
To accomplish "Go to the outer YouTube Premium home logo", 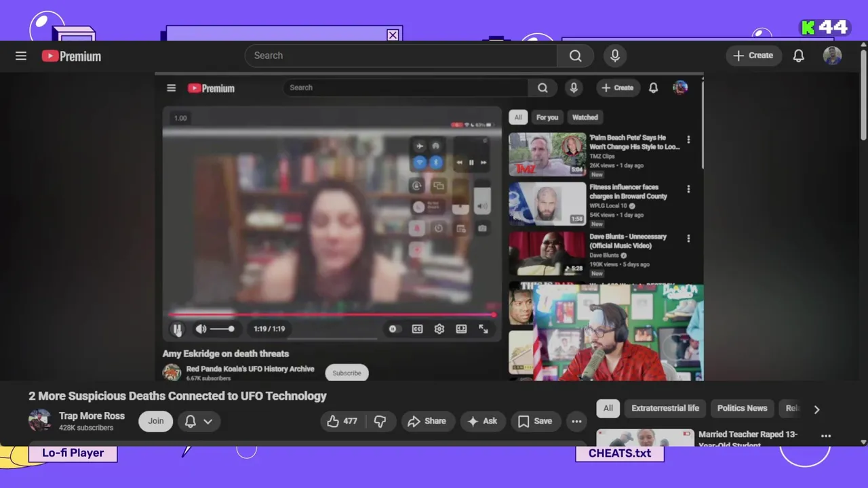I will pyautogui.click(x=71, y=56).
